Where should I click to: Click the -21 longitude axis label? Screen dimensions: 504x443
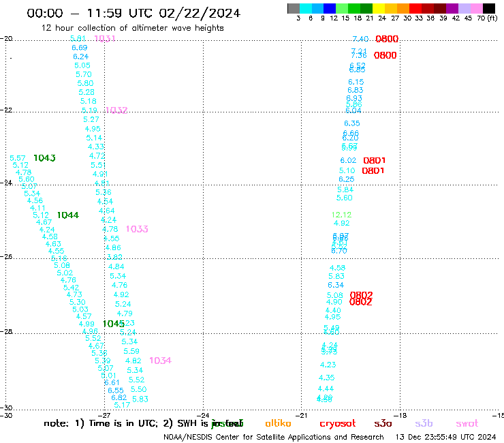click(302, 416)
